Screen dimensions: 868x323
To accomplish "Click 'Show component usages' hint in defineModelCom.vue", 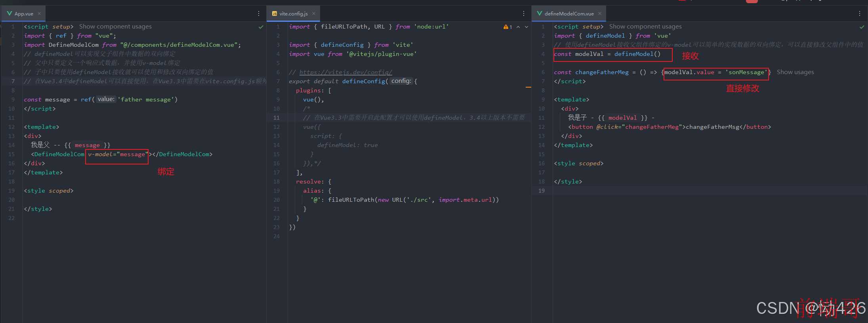I will pyautogui.click(x=645, y=27).
